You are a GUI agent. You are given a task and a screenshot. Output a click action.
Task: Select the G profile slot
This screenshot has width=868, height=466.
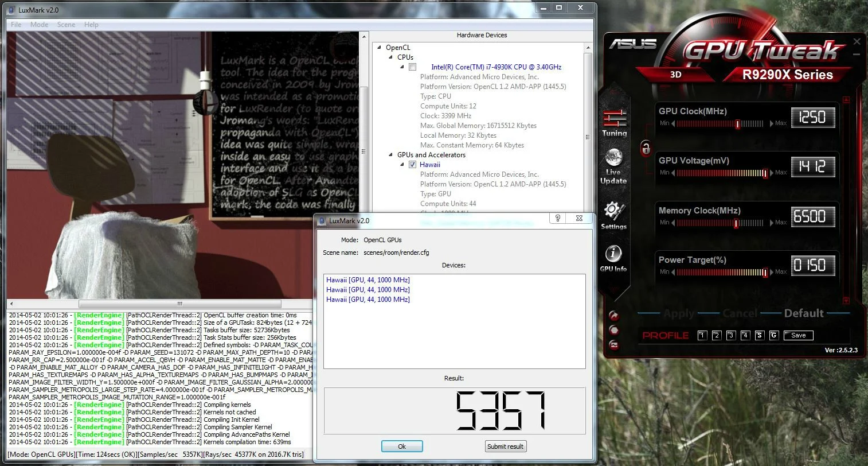pyautogui.click(x=774, y=335)
